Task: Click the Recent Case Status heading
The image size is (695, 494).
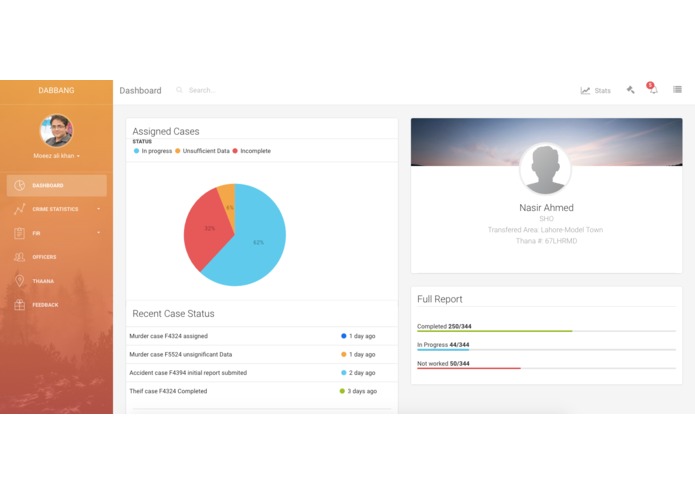Action: 173,313
